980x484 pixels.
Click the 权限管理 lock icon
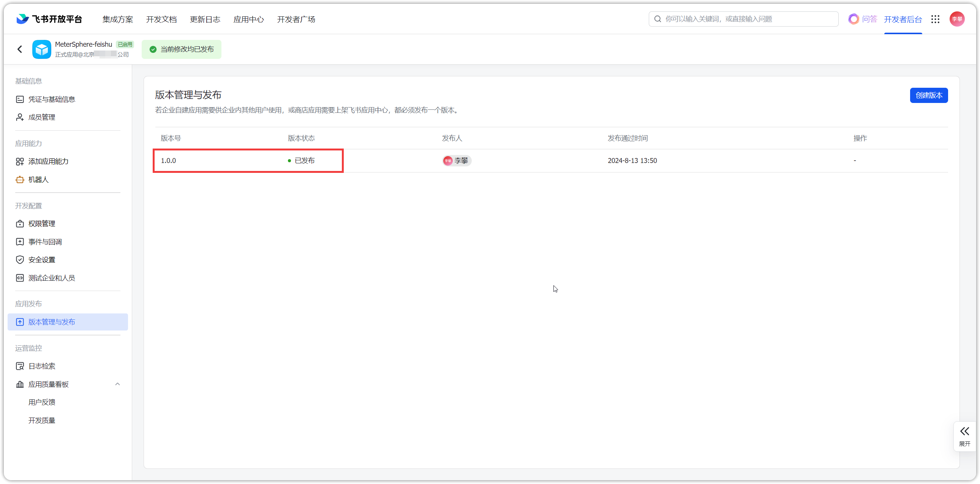[20, 224]
